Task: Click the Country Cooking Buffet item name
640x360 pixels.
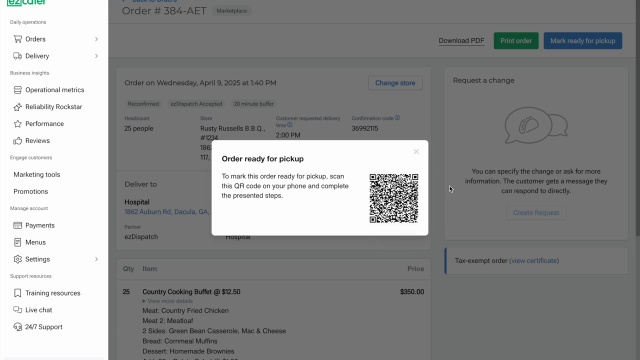Action: point(191,292)
